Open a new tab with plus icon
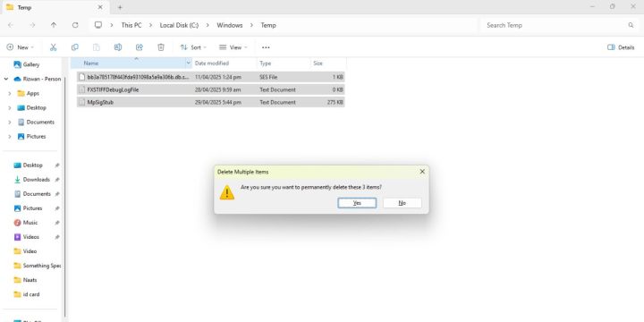This screenshot has width=644, height=322. coord(120,7)
